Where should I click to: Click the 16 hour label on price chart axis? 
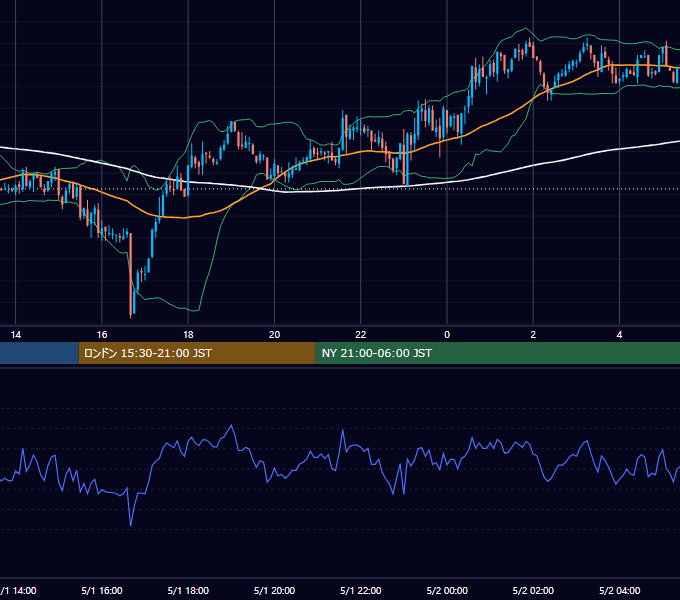pyautogui.click(x=102, y=335)
